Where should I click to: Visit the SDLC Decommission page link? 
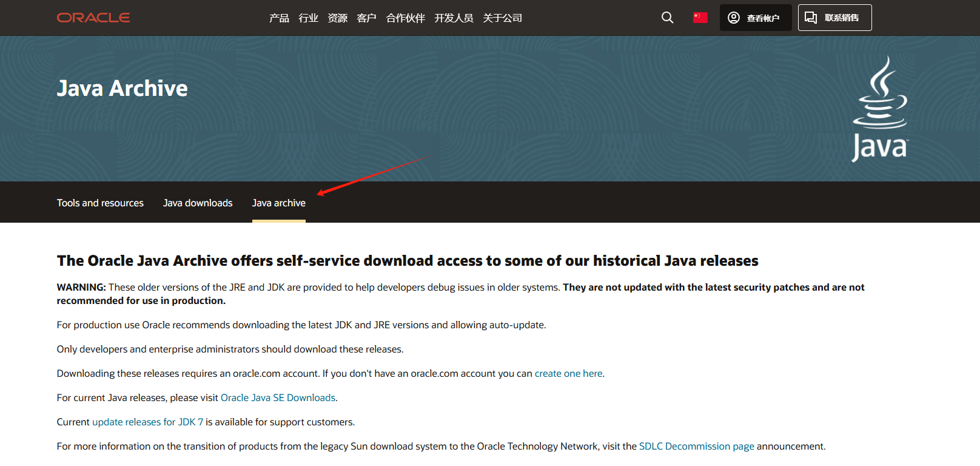point(696,447)
